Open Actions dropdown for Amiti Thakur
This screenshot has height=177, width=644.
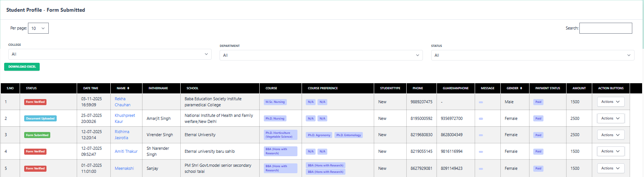click(611, 151)
